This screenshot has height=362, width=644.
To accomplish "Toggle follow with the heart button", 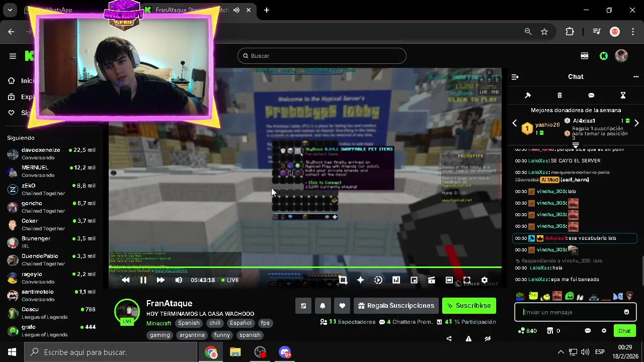I will click(342, 306).
